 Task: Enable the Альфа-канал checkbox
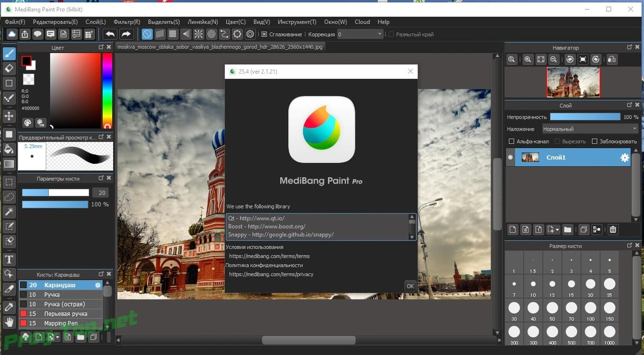[511, 141]
